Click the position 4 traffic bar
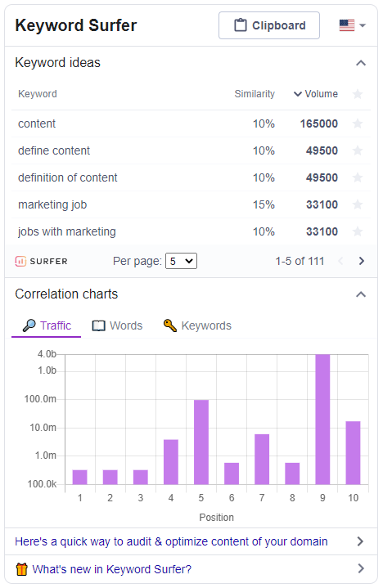 tap(171, 462)
